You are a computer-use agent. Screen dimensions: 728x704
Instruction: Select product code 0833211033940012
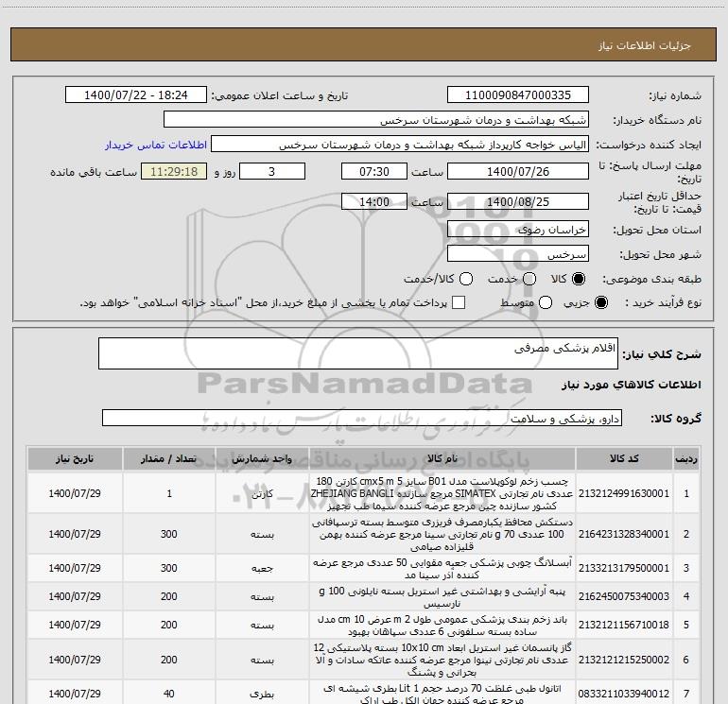(x=624, y=694)
